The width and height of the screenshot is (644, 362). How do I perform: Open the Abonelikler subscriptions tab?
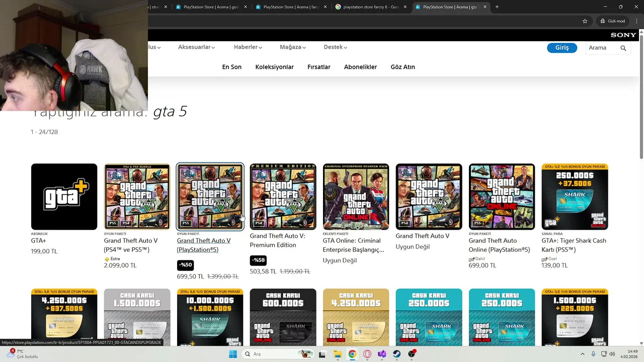pos(360,67)
